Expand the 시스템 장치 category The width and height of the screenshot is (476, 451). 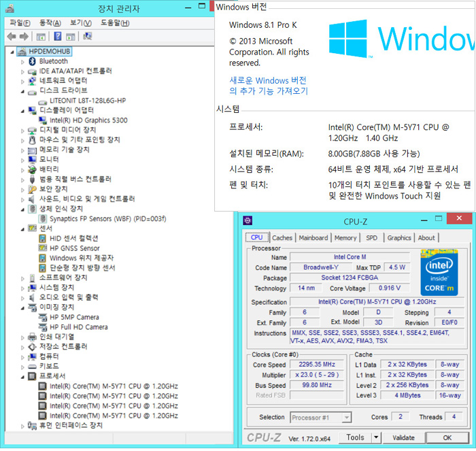click(x=22, y=288)
